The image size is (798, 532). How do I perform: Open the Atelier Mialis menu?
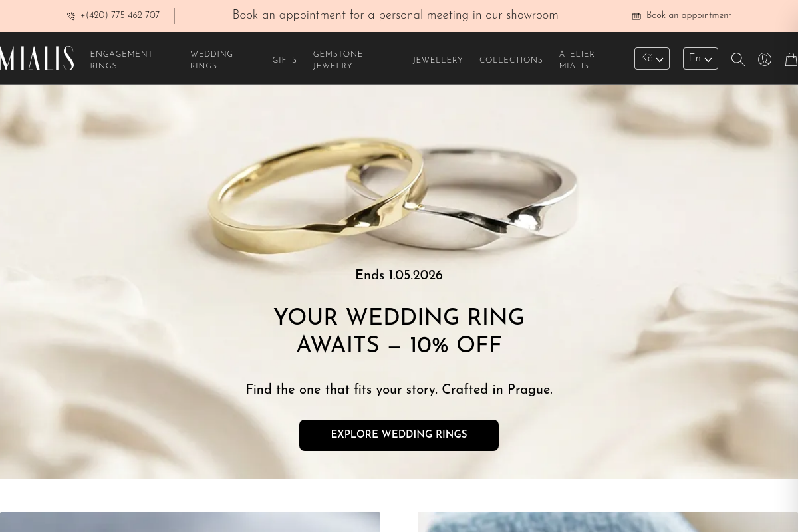(x=577, y=60)
